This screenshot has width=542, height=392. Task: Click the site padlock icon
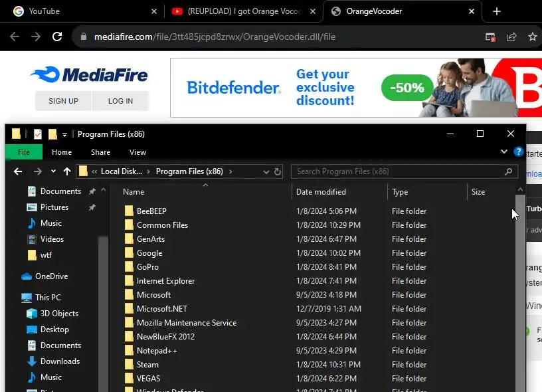pyautogui.click(x=83, y=37)
